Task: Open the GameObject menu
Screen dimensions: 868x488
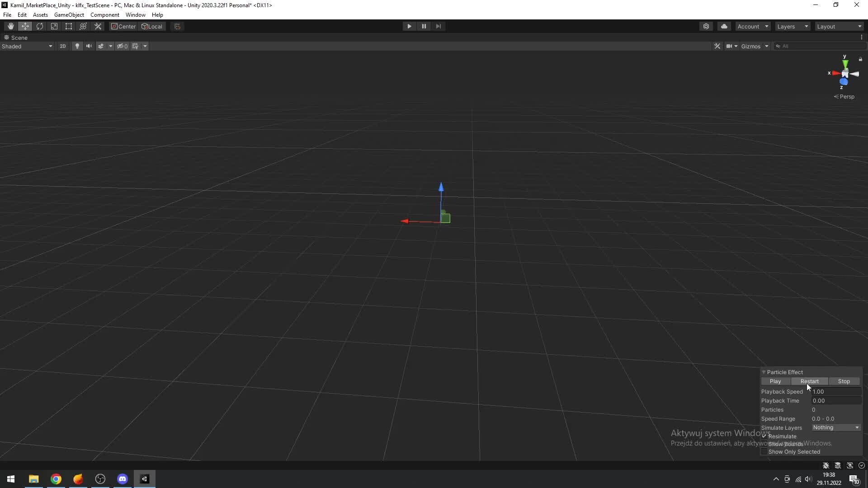Action: pos(69,15)
